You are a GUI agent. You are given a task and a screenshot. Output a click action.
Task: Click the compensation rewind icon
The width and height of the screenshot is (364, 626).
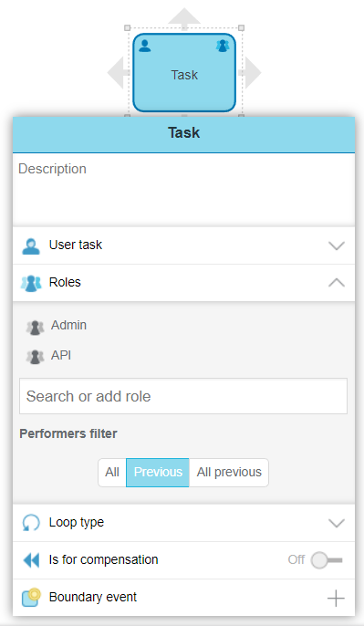[x=31, y=560]
